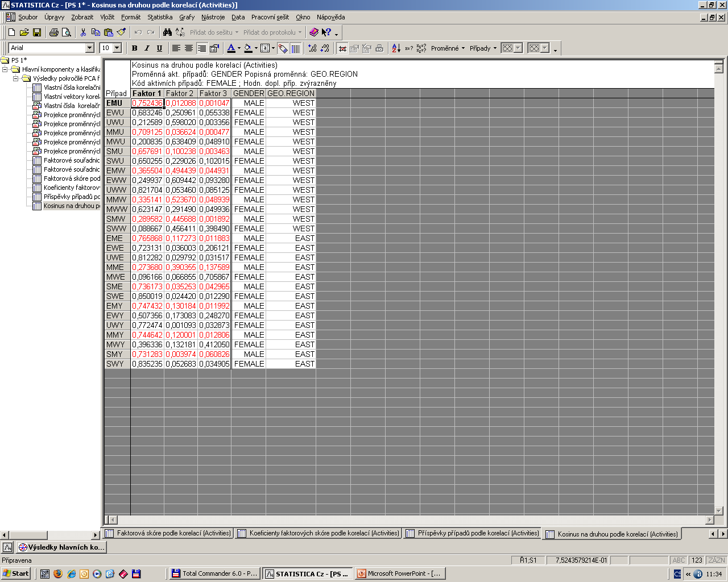Open Find with the binoculars icon

click(167, 32)
